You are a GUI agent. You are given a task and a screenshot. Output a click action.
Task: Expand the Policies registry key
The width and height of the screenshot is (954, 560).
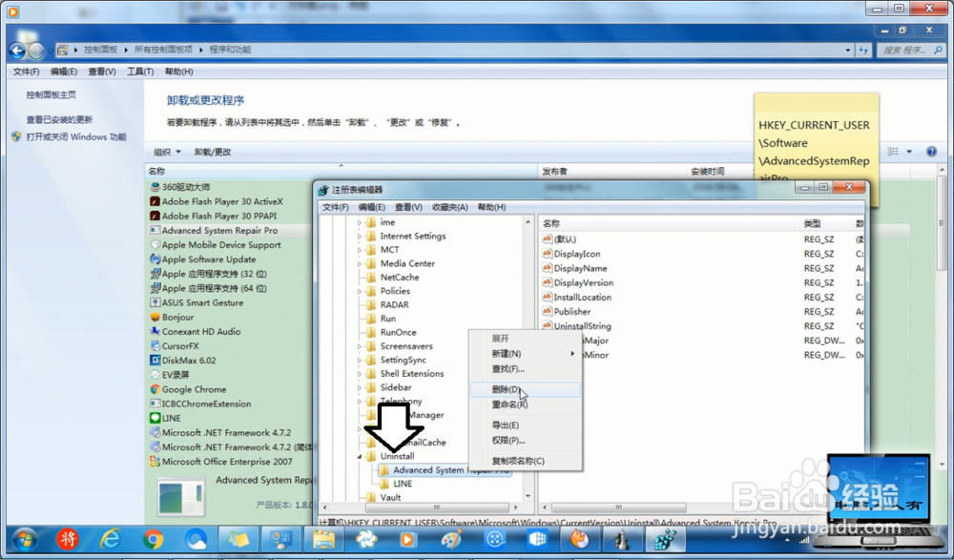click(360, 291)
